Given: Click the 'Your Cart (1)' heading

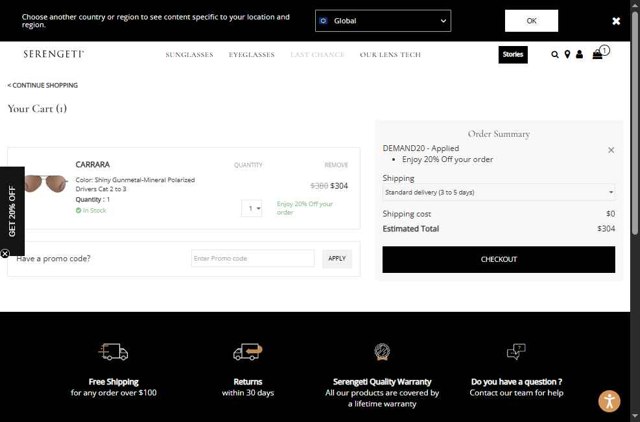Looking at the screenshot, I should [37, 109].
